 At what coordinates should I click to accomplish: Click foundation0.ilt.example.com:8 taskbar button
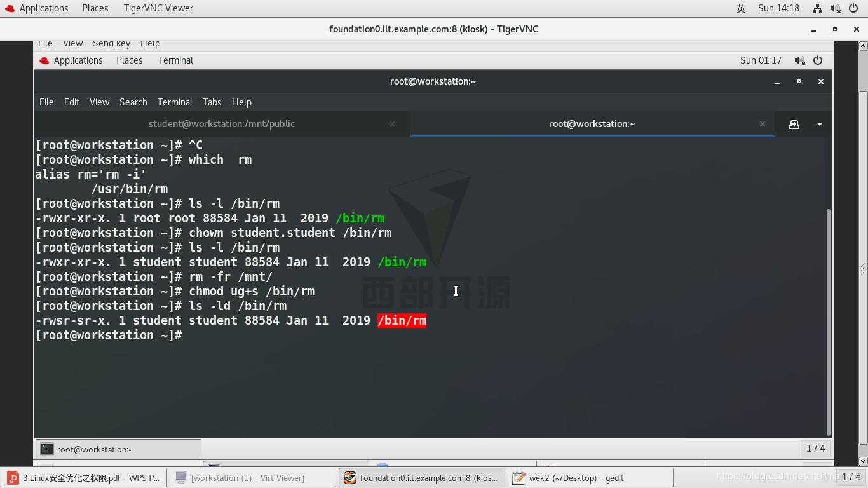(x=421, y=478)
